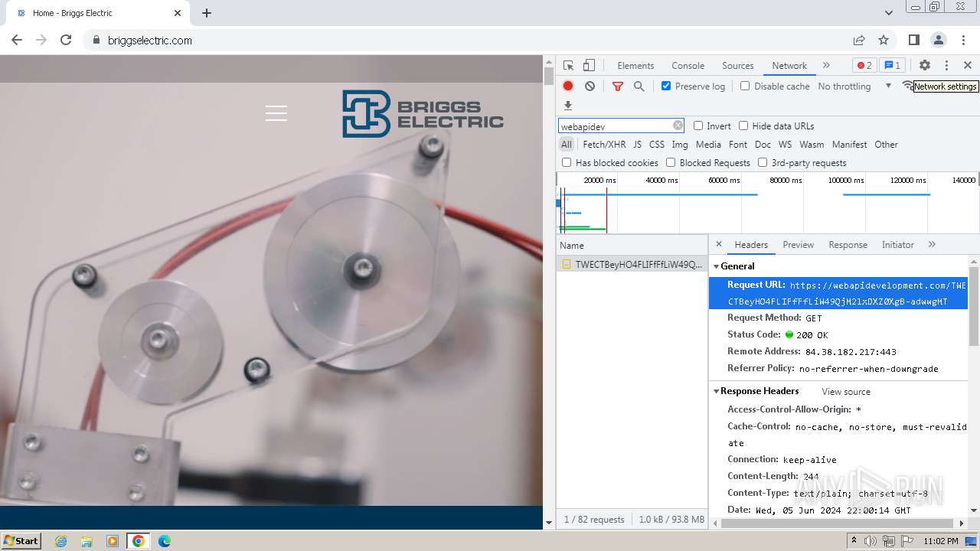Check the Invert filter option
The height and width of the screenshot is (551, 980).
[698, 126]
